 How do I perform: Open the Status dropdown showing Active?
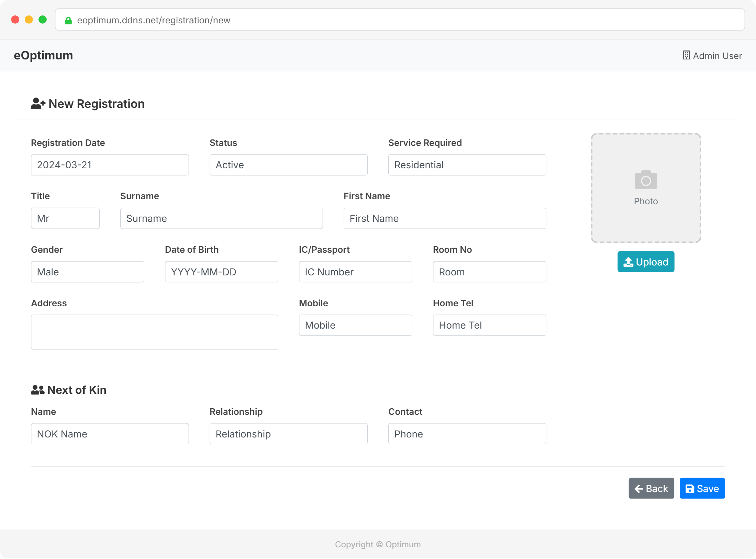288,165
